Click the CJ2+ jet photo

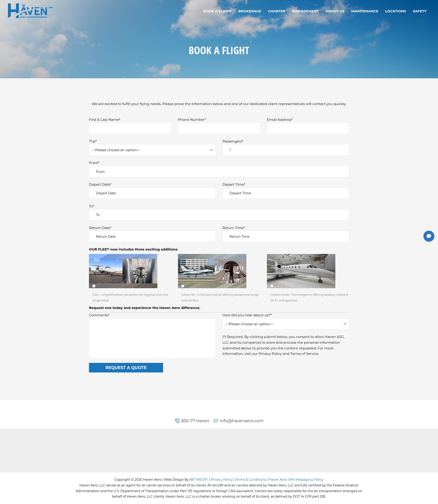[x=123, y=271]
